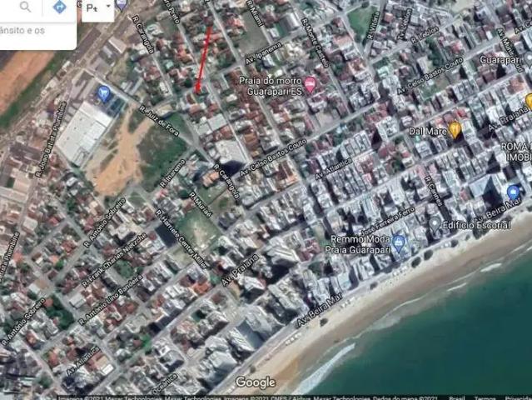Open the Pt language dropdown arrow

108,6
